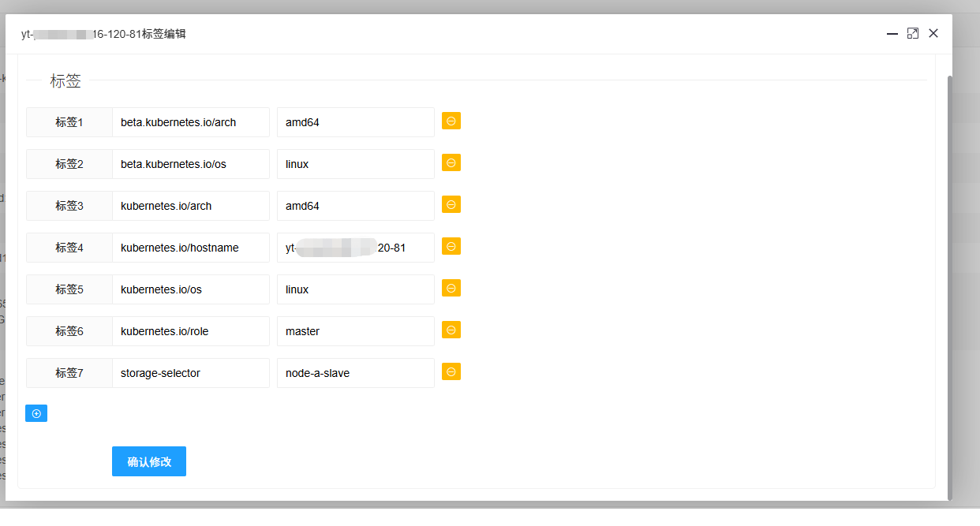Click the 标签 section heading
980x526 pixels.
tap(65, 80)
